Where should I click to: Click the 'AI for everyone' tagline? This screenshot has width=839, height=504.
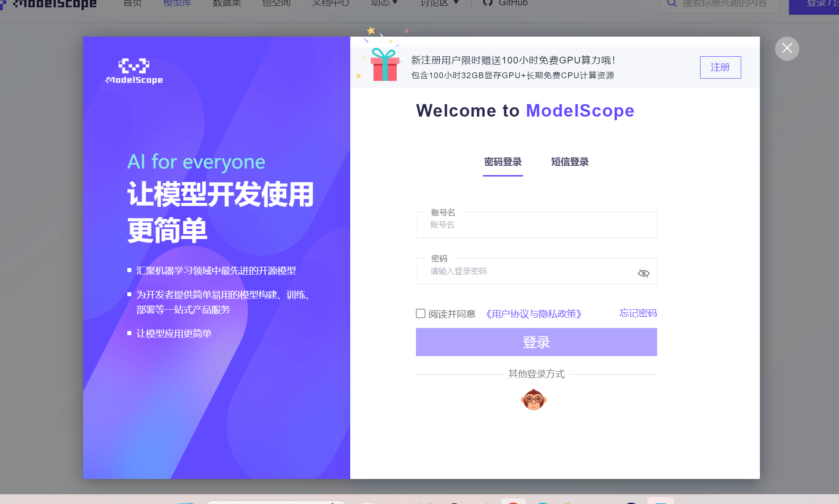[x=196, y=162]
